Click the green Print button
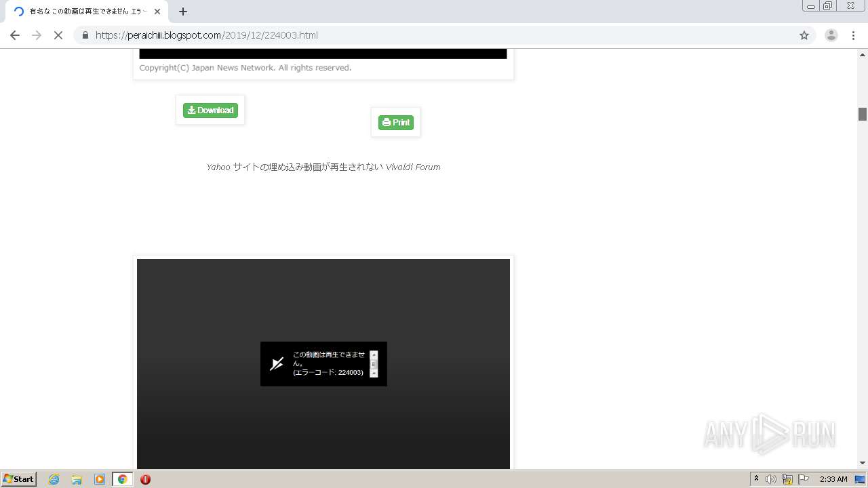The image size is (868, 488). point(396,122)
